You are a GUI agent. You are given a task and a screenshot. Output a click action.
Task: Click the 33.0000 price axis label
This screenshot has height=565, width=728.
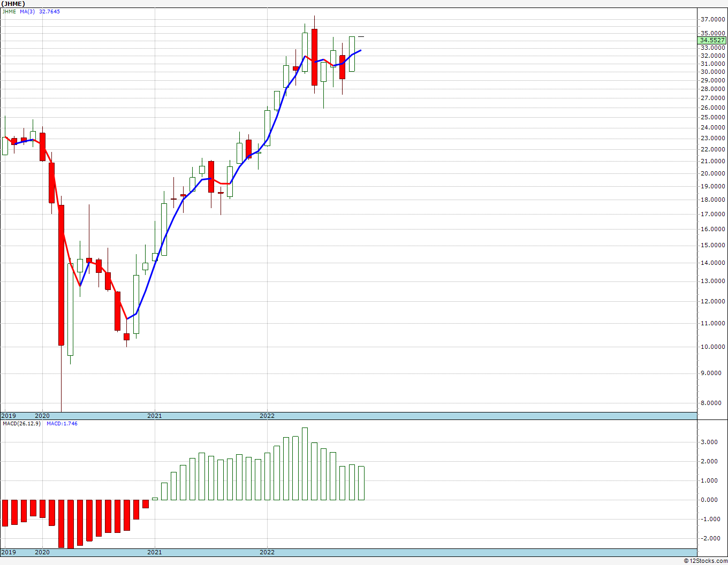coord(714,48)
